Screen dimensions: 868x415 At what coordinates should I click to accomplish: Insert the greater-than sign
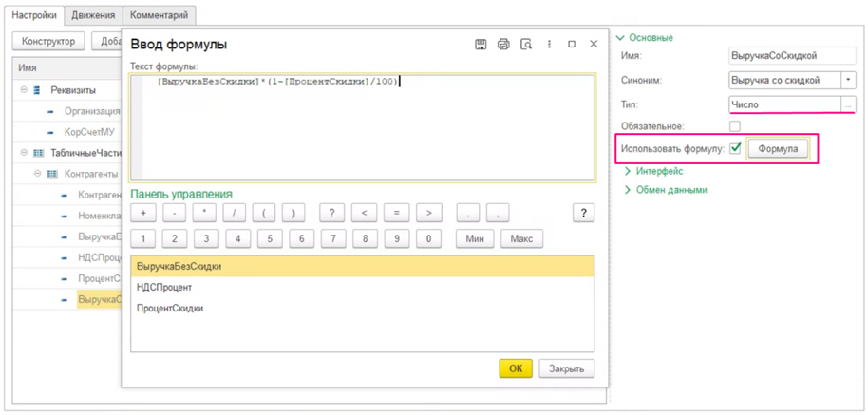click(x=428, y=213)
